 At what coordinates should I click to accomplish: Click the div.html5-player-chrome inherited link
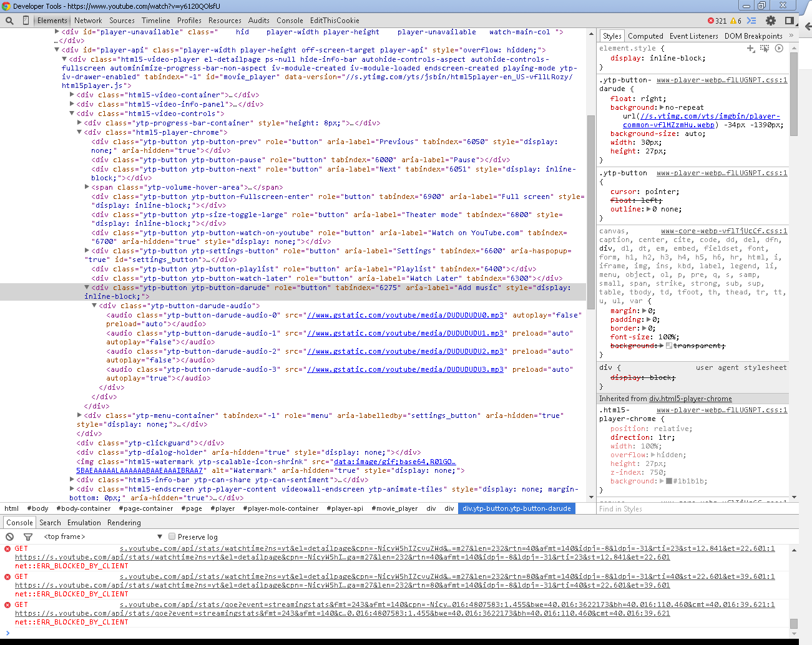click(690, 399)
